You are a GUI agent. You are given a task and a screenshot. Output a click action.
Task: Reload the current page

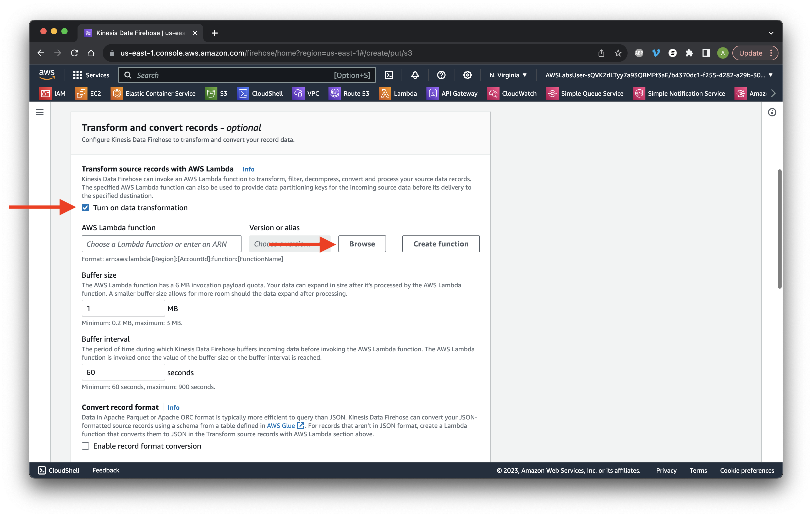[x=75, y=53]
